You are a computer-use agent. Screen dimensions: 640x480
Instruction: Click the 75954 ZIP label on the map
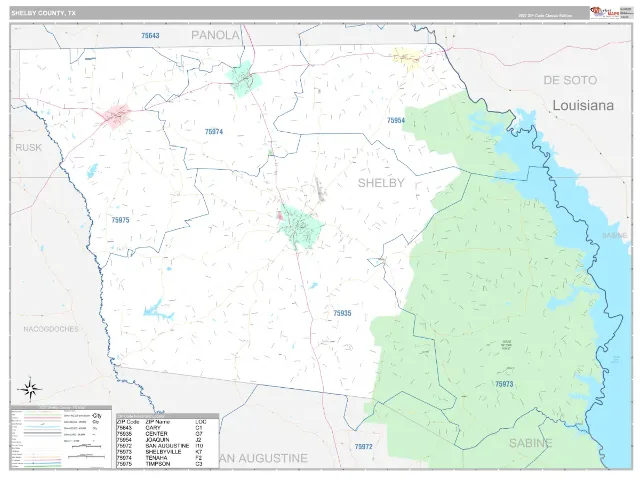[x=396, y=120]
